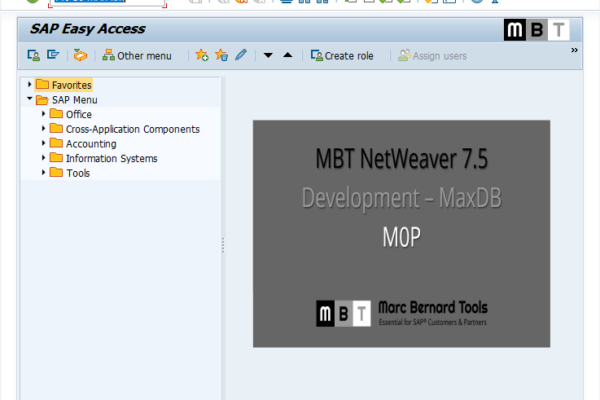600x400 pixels.
Task: Click the Add to Favorites star icon
Action: 202,56
